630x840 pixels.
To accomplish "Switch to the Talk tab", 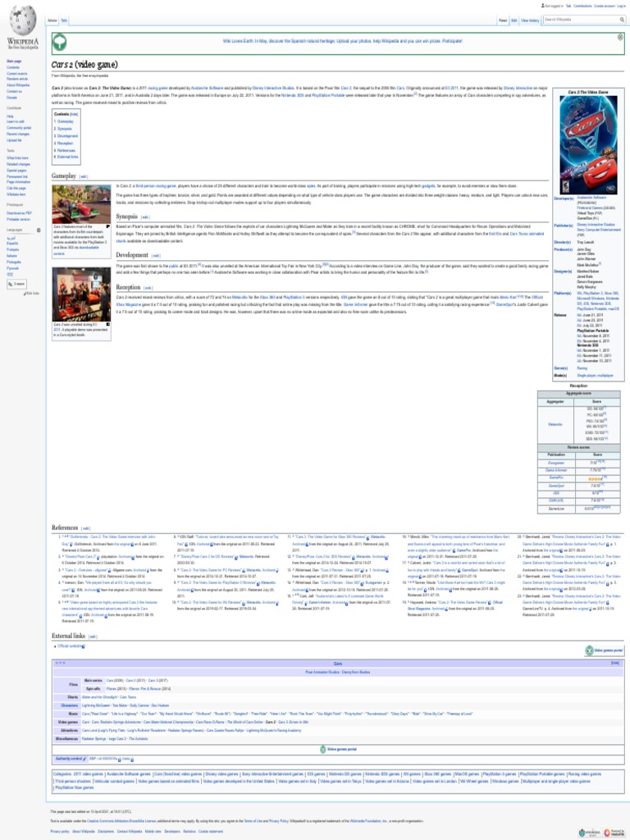I will 64,21.
